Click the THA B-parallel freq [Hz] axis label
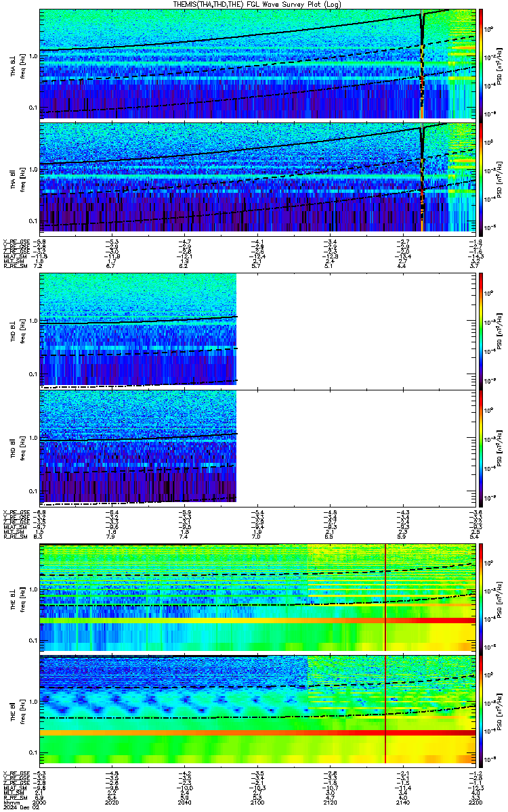508x812 pixels. click(x=22, y=179)
